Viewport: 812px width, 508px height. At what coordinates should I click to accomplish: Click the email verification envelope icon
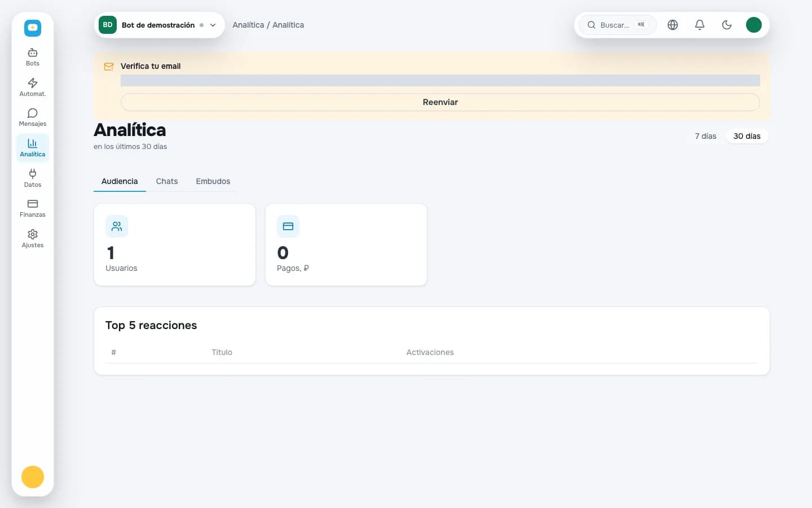pyautogui.click(x=109, y=67)
